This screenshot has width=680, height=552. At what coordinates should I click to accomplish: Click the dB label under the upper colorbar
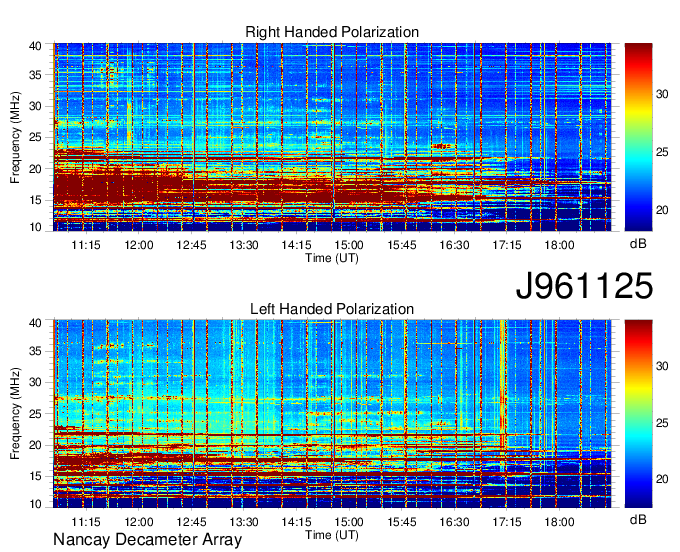click(638, 244)
